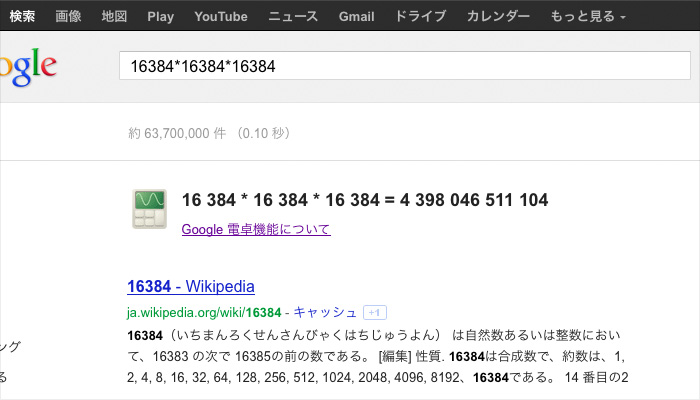Click the +1 button next to キャッシュ
Viewport: 700px width, 400px height.
point(375,312)
